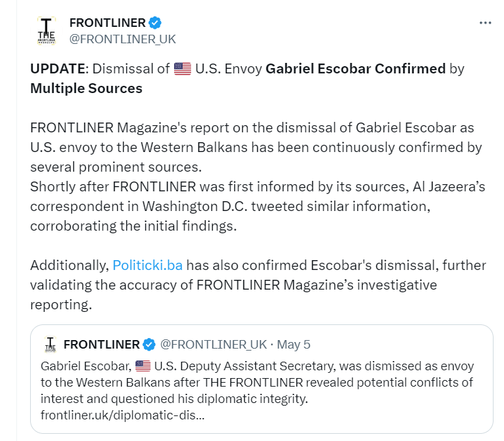Click the @FRONTLINER_UK handle in the quoted tweet
The image size is (504, 441).
213,345
